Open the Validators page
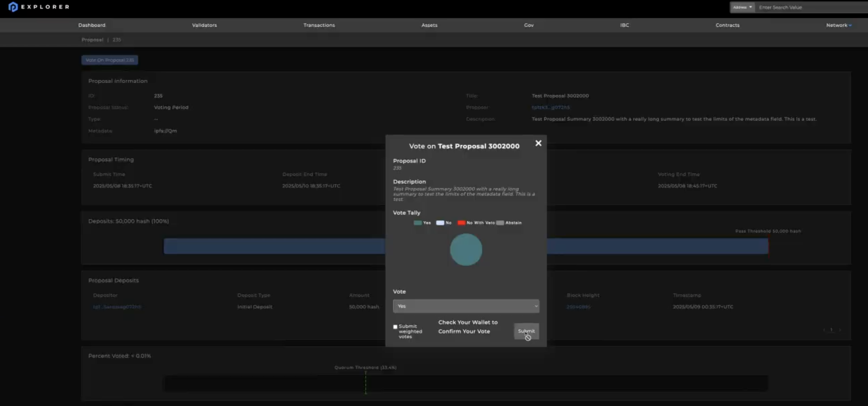Screen dimensions: 868x406 coord(204,25)
